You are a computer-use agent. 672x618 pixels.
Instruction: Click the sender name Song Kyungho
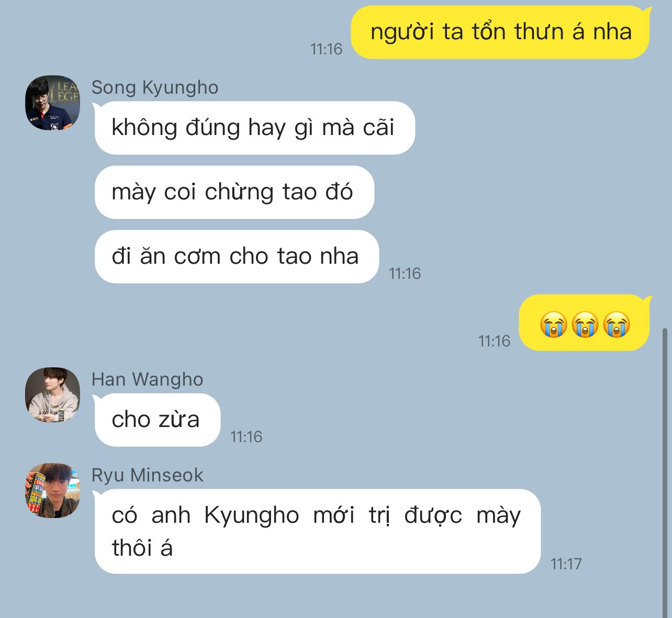coord(155,87)
